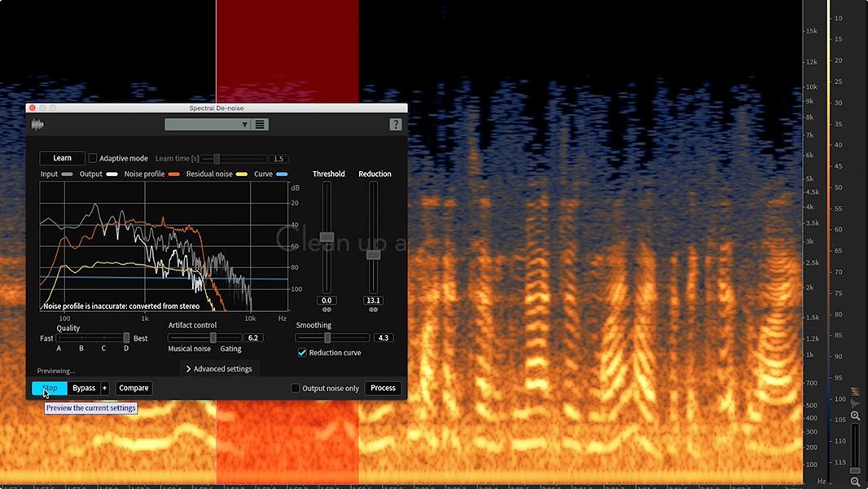
Task: Enable the Adaptive mode checkbox
Action: tap(93, 158)
